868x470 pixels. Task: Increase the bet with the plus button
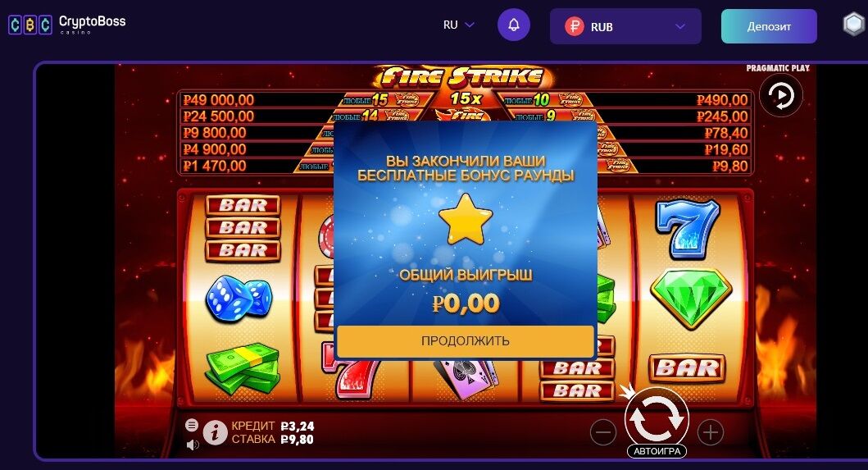(711, 432)
